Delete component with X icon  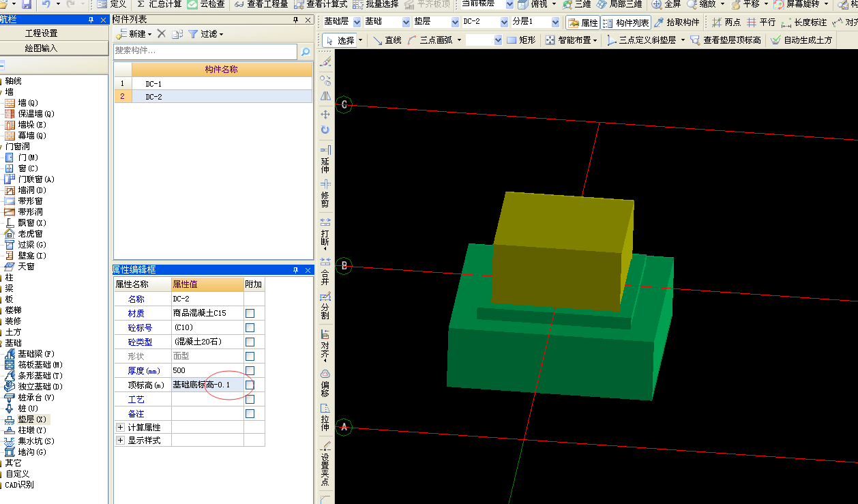click(162, 33)
